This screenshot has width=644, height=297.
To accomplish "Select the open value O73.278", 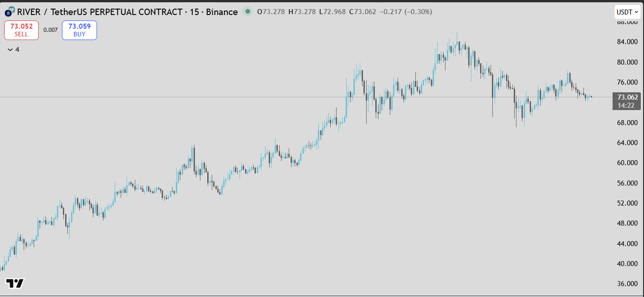I will (271, 11).
